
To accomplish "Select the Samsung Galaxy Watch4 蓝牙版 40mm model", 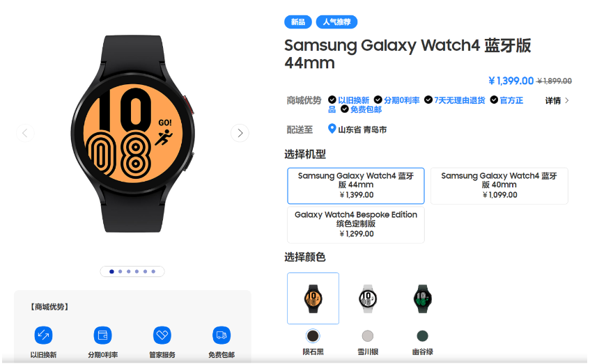I will [499, 186].
